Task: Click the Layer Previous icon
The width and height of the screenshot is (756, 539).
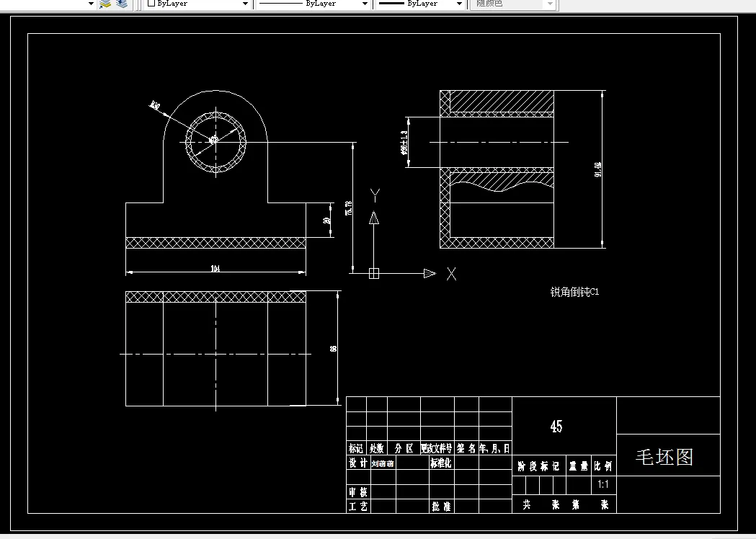Action: click(x=122, y=4)
